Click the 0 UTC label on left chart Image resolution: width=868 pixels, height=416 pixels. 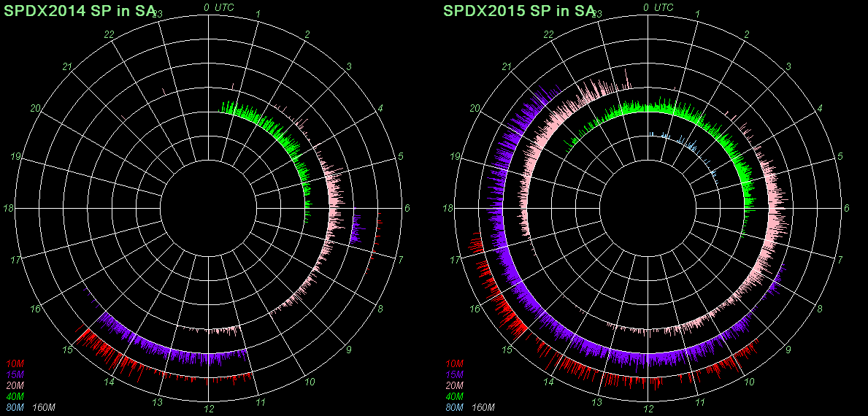220,7
